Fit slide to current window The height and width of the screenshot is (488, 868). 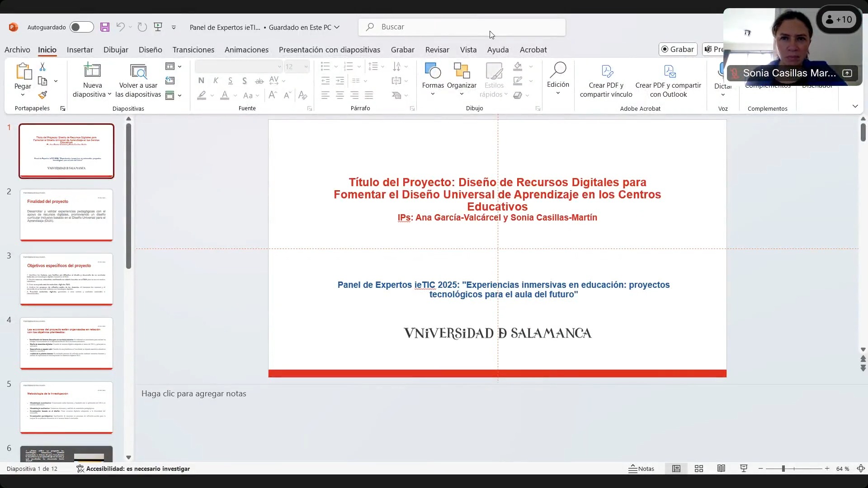[x=861, y=469]
